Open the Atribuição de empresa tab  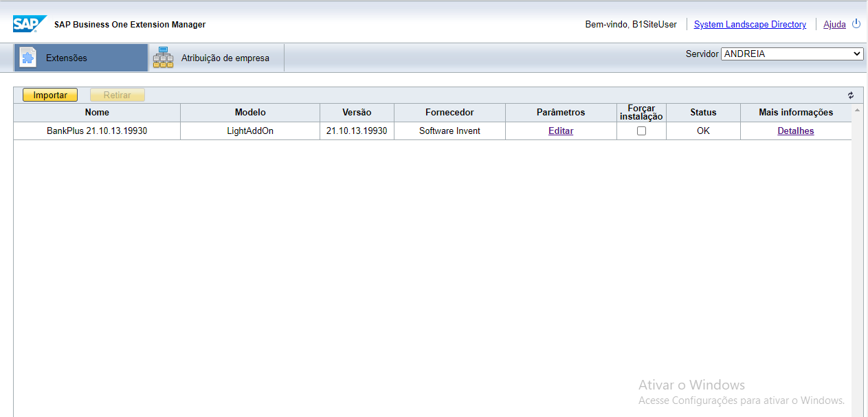tap(216, 58)
